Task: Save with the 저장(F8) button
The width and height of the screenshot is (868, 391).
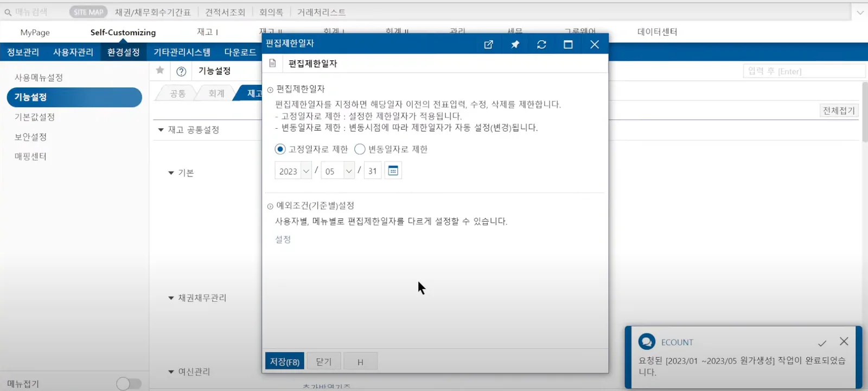Action: point(285,362)
